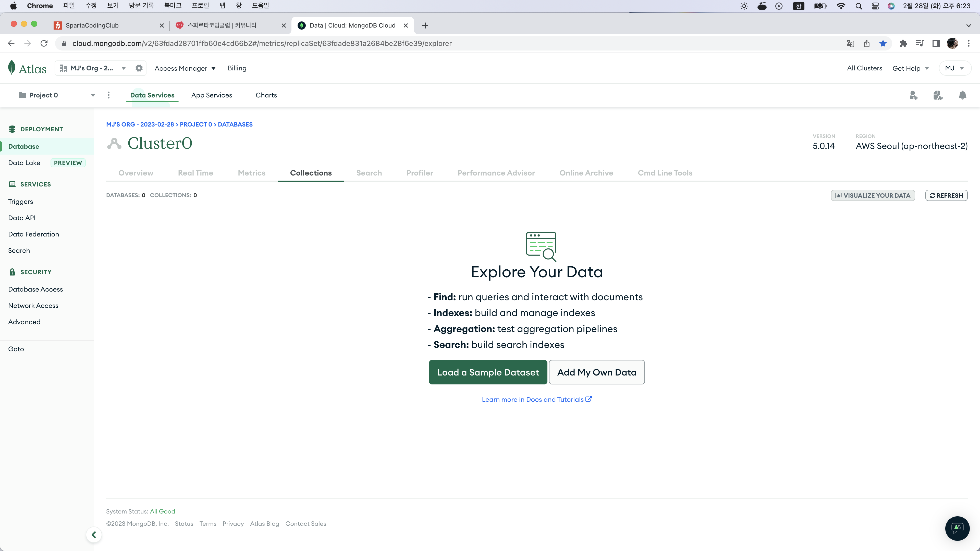980x551 pixels.
Task: Select the Collections tab
Action: coord(311,173)
